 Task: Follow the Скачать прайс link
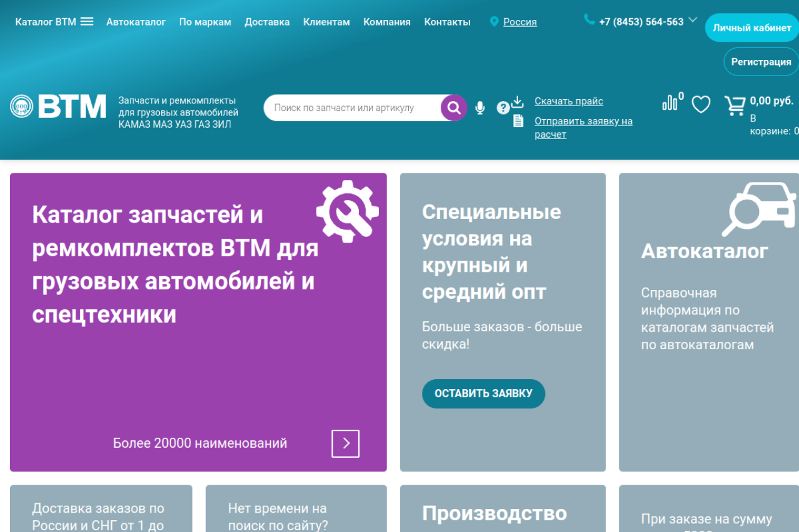pyautogui.click(x=569, y=101)
